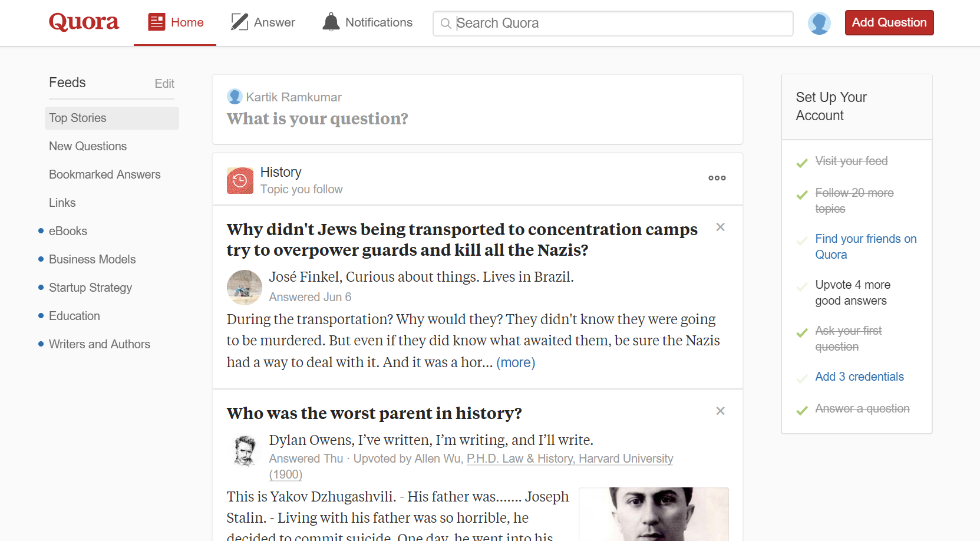
Task: Click Dylan Owens' profile picture
Action: (244, 451)
